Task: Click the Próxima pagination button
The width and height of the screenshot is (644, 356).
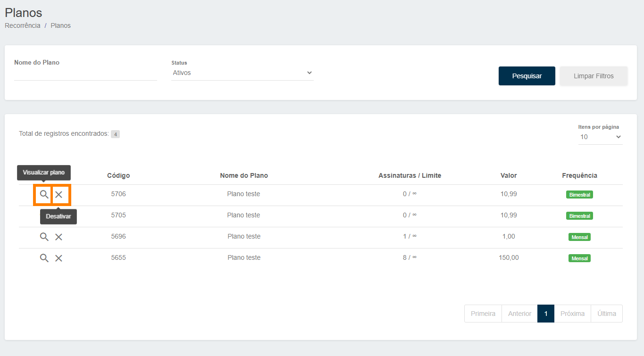Action: (572, 314)
